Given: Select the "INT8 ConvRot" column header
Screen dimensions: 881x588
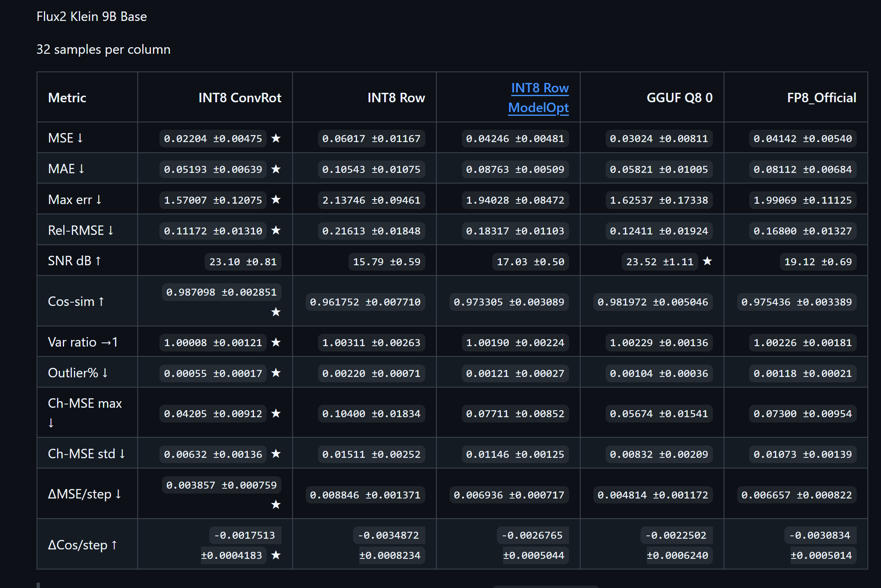Looking at the screenshot, I should 240,98.
